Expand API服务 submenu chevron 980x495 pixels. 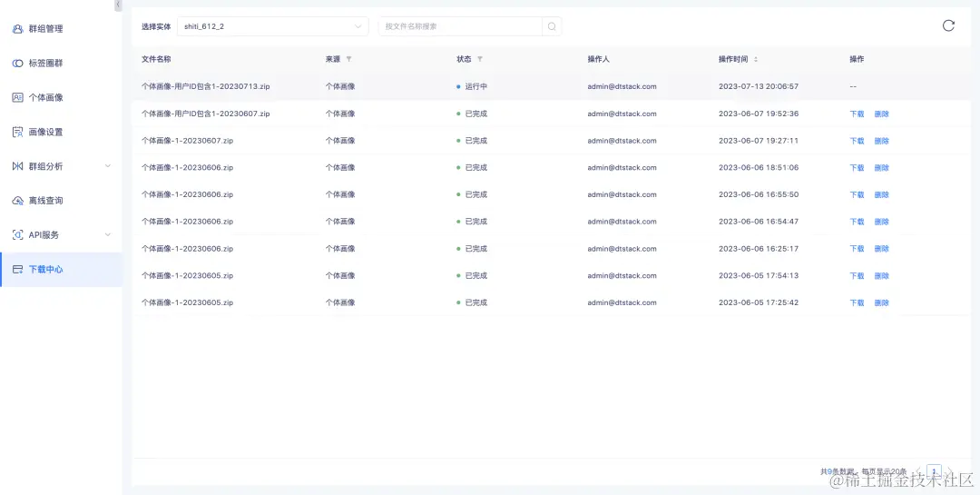[107, 235]
